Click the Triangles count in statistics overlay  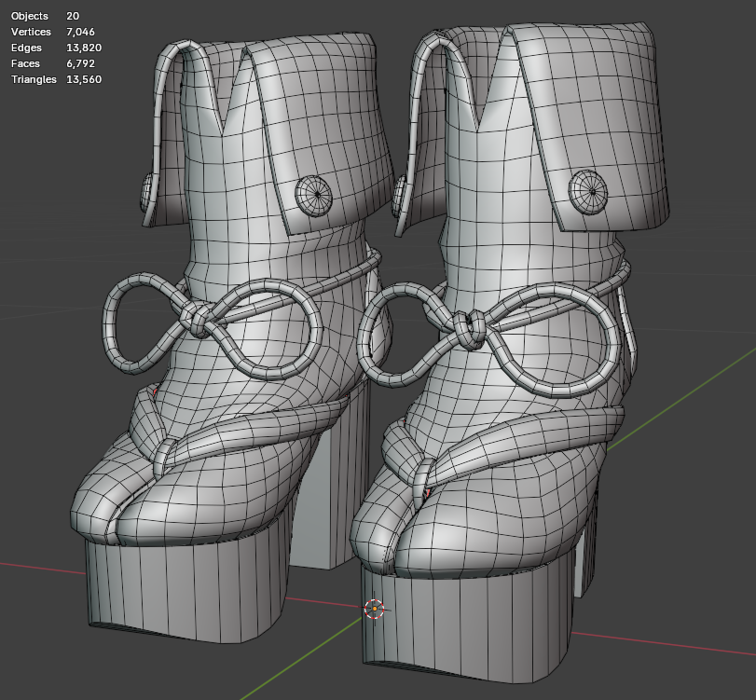click(84, 79)
